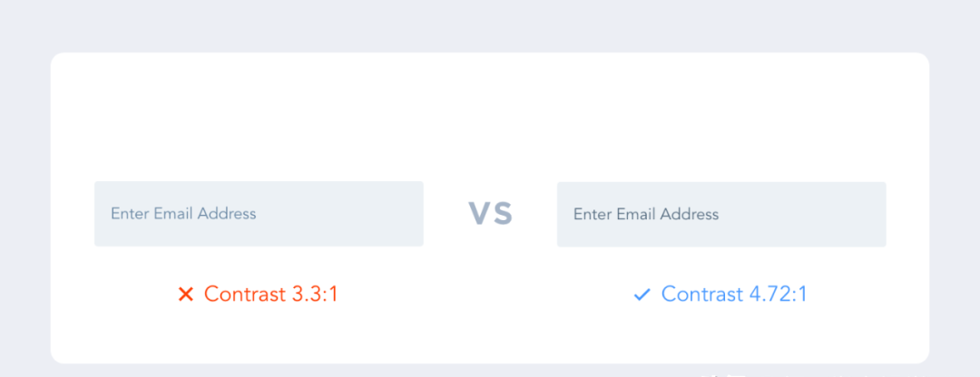980x377 pixels.
Task: Click the blue "Contrast 4.72:1" label
Action: (734, 295)
